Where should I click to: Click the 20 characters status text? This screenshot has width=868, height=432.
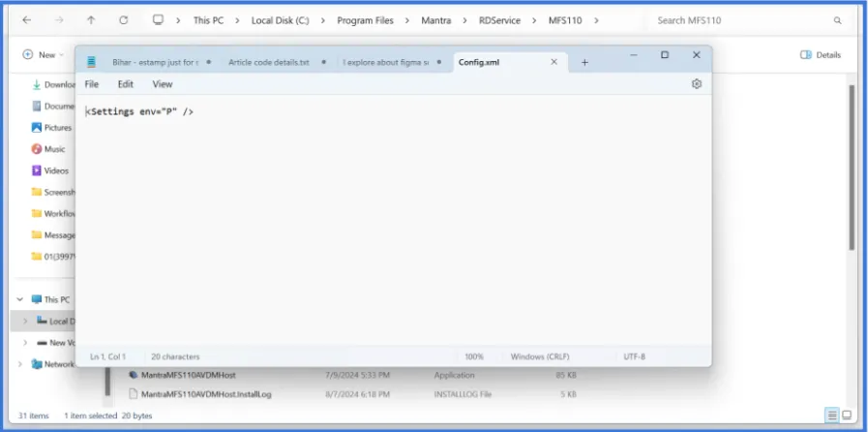(175, 356)
